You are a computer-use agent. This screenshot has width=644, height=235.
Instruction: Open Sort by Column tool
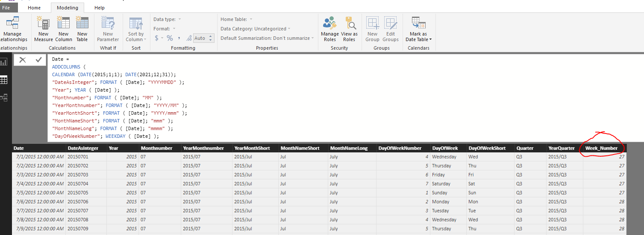pyautogui.click(x=136, y=29)
